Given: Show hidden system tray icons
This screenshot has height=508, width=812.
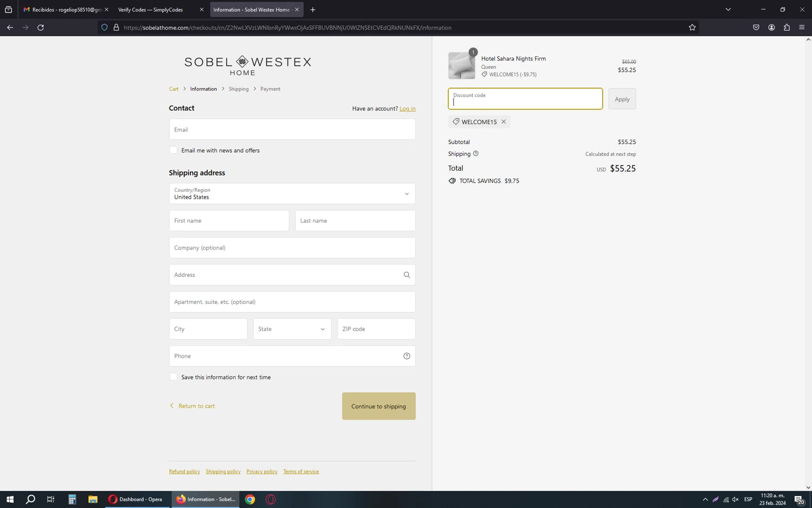Looking at the screenshot, I should [705, 499].
